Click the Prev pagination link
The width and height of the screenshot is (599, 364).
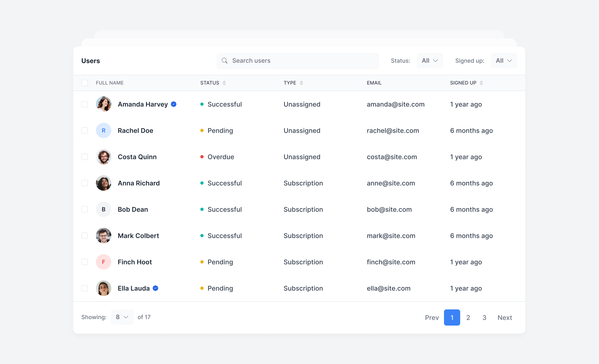(432, 317)
